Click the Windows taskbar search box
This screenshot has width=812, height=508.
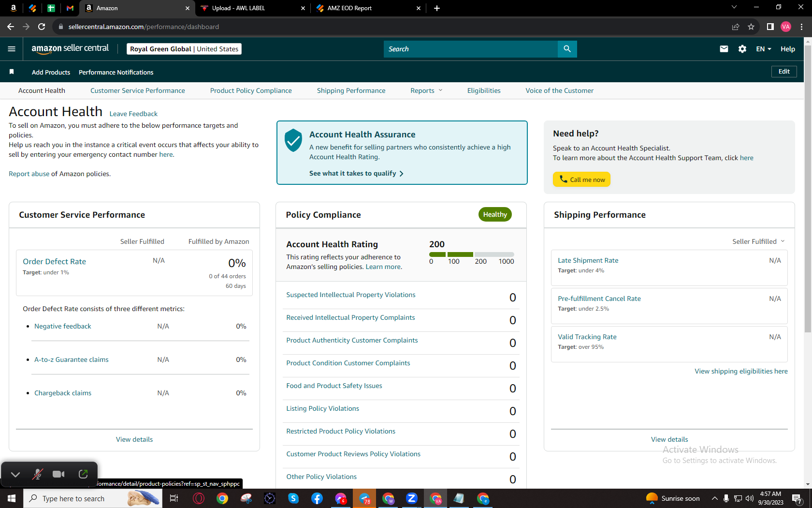click(93, 498)
